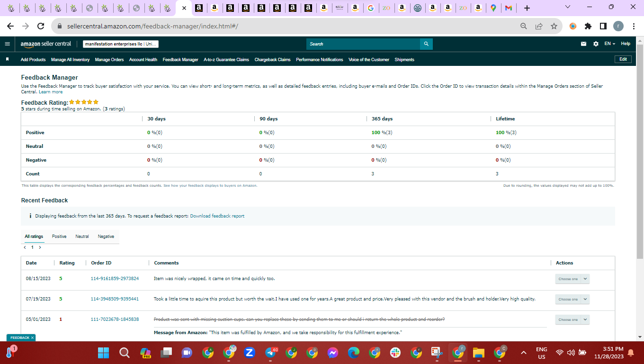This screenshot has width=644, height=364.
Task: Click the bookmark flag icon in navigation bar
Action: 7,60
